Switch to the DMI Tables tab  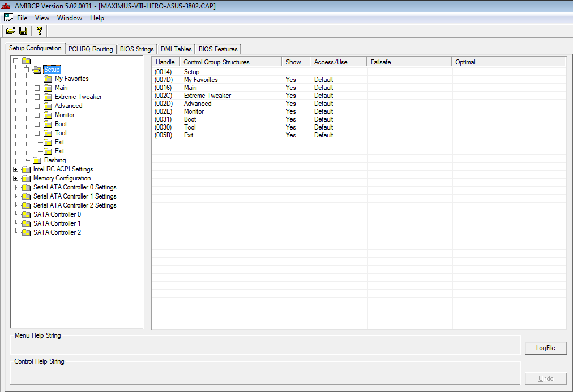pos(176,49)
